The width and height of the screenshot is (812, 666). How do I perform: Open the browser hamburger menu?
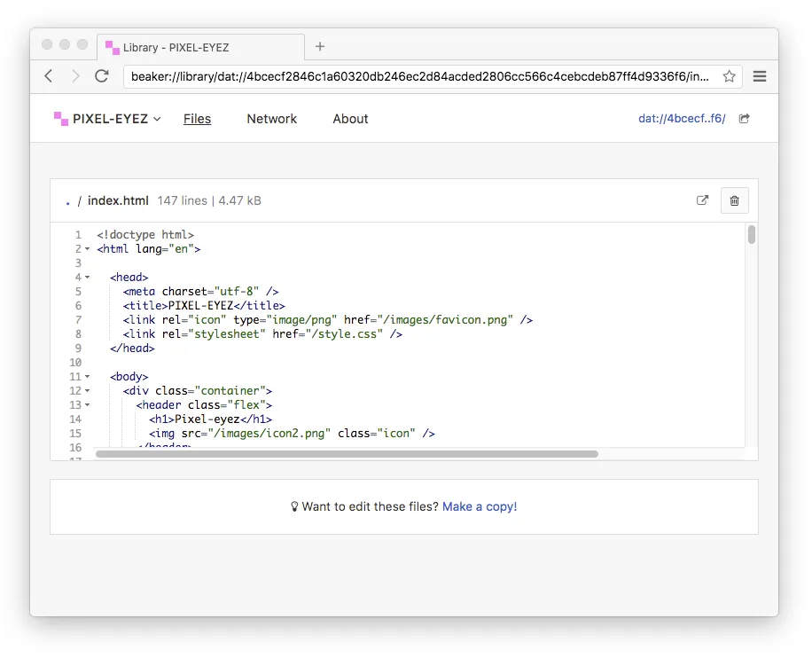point(760,76)
